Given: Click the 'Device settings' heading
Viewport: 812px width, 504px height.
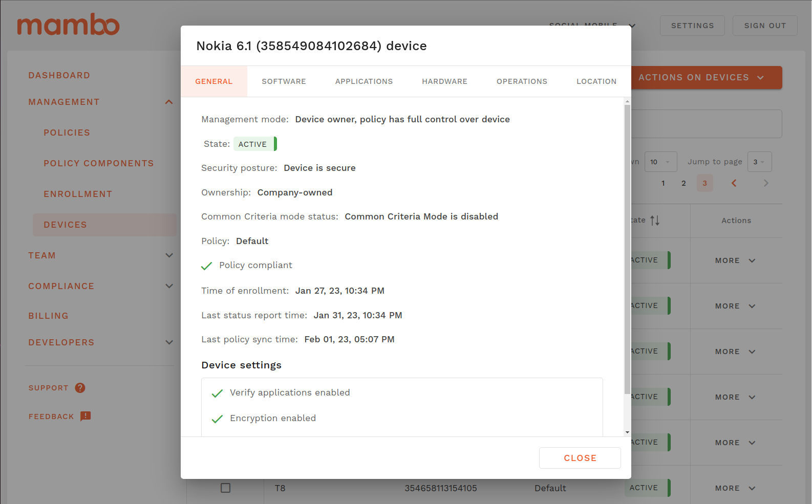Looking at the screenshot, I should coord(242,365).
